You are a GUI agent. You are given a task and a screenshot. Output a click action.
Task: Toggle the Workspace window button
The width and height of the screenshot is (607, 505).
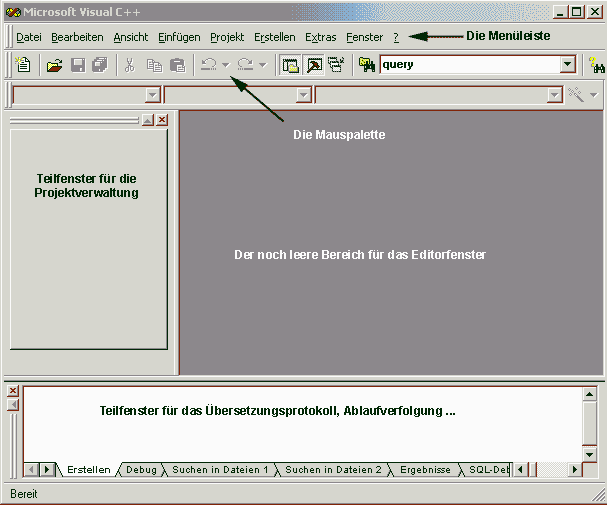coord(290,65)
